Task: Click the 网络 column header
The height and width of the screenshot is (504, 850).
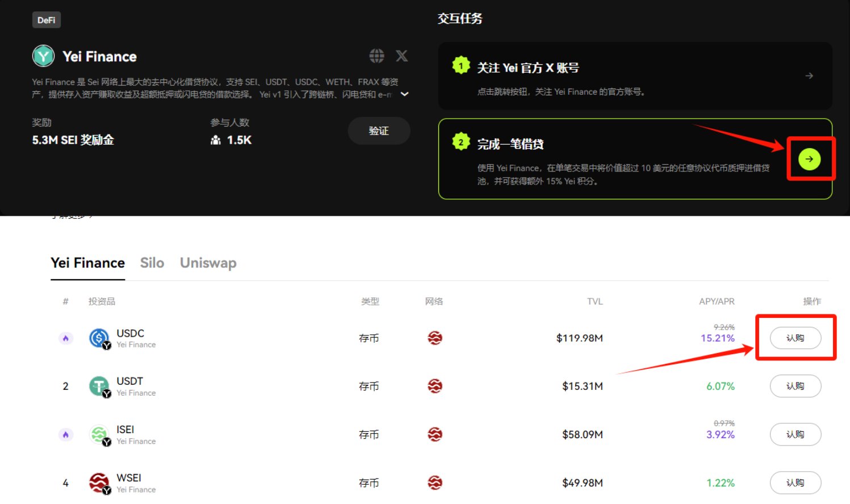Action: (x=434, y=301)
